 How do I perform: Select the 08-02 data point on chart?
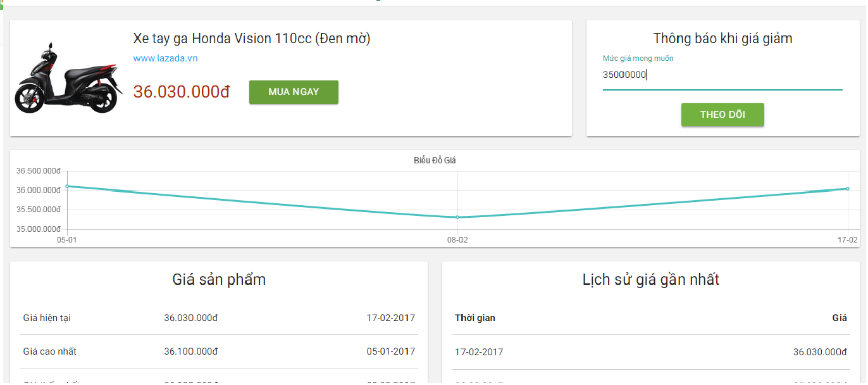[x=457, y=217]
